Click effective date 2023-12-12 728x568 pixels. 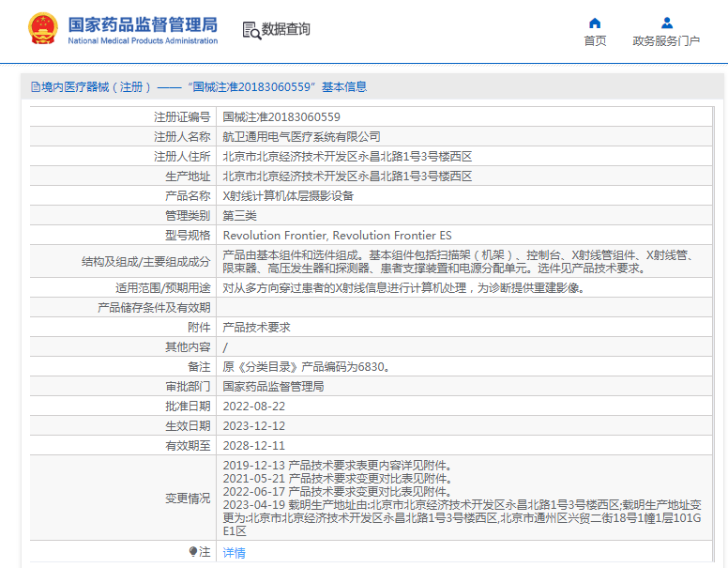(x=254, y=426)
